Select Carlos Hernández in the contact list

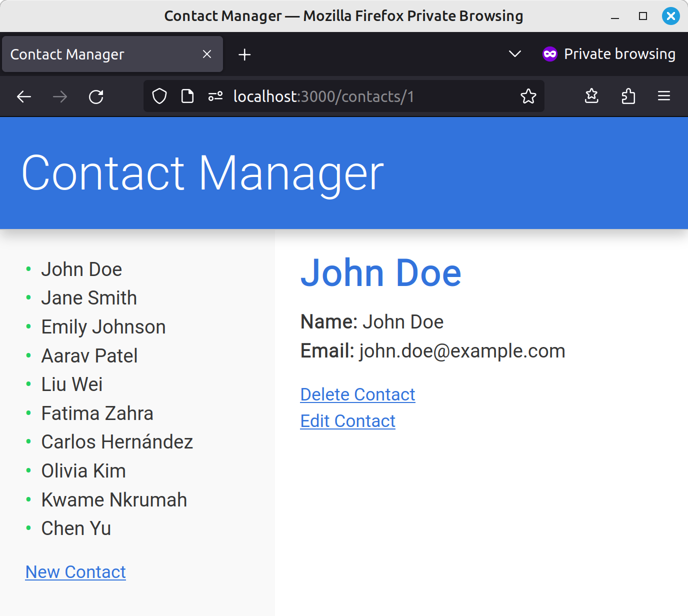point(117,442)
